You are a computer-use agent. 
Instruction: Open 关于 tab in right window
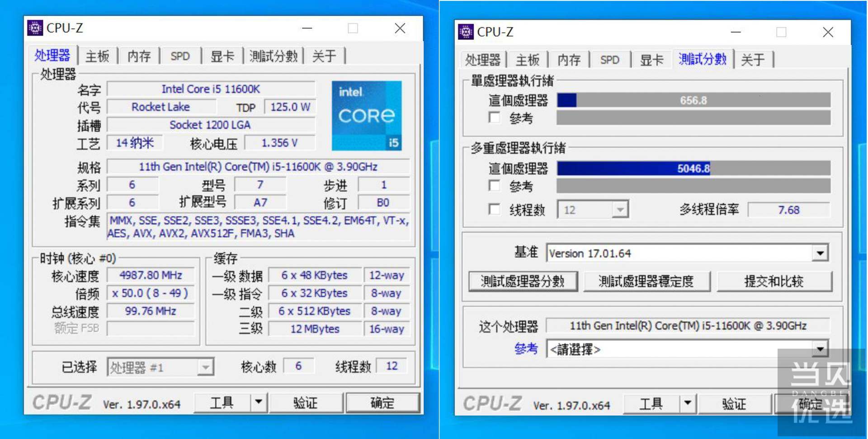point(753,60)
